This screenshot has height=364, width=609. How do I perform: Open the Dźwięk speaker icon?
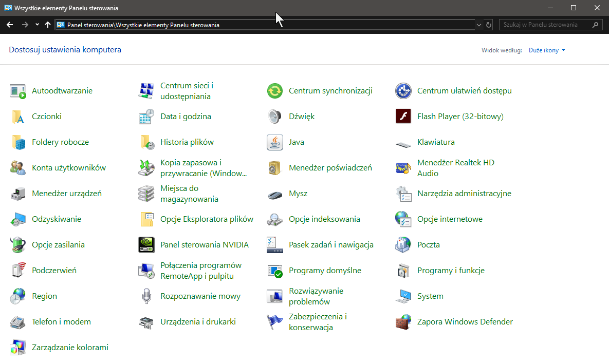[x=275, y=117]
